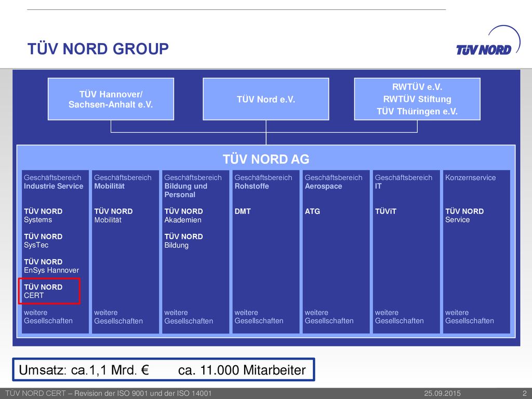This screenshot has width=532, height=399.
Task: Click weitere Gesellschaften under Aerospace
Action: pyautogui.click(x=329, y=316)
